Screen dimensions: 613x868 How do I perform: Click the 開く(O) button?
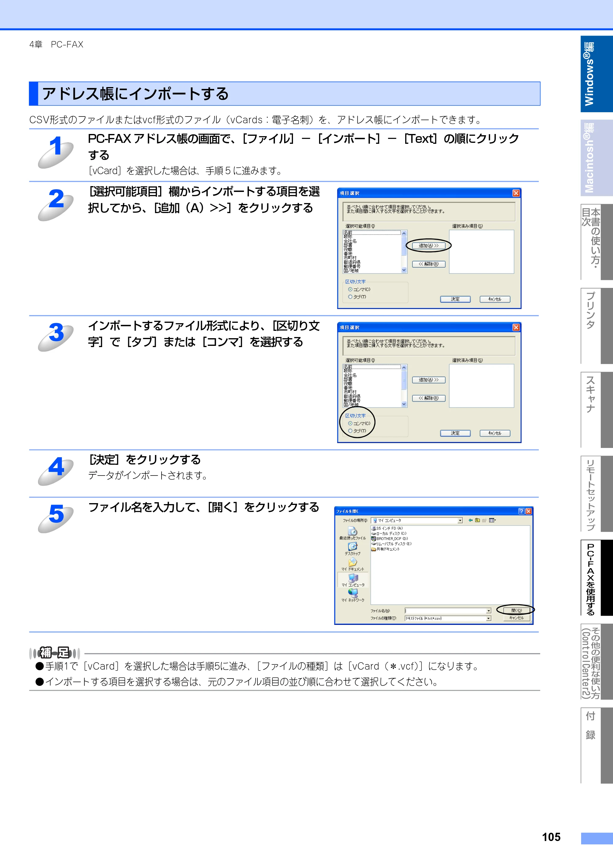[x=516, y=610]
